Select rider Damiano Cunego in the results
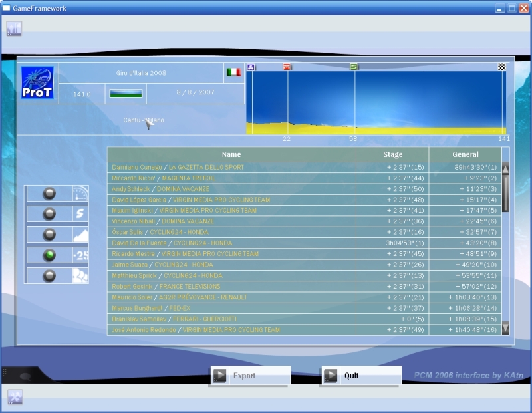Image resolution: width=532 pixels, height=413 pixels. [x=137, y=167]
